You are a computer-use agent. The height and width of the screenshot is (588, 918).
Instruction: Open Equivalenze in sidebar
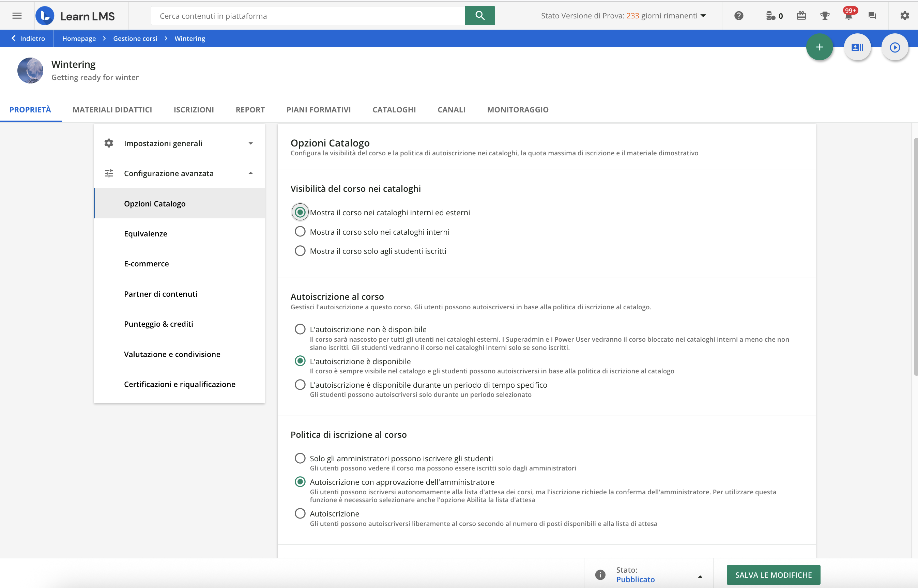[x=180, y=234]
